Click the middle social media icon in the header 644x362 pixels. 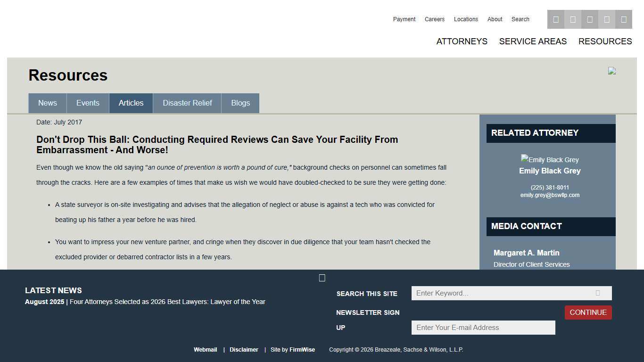pyautogui.click(x=590, y=19)
